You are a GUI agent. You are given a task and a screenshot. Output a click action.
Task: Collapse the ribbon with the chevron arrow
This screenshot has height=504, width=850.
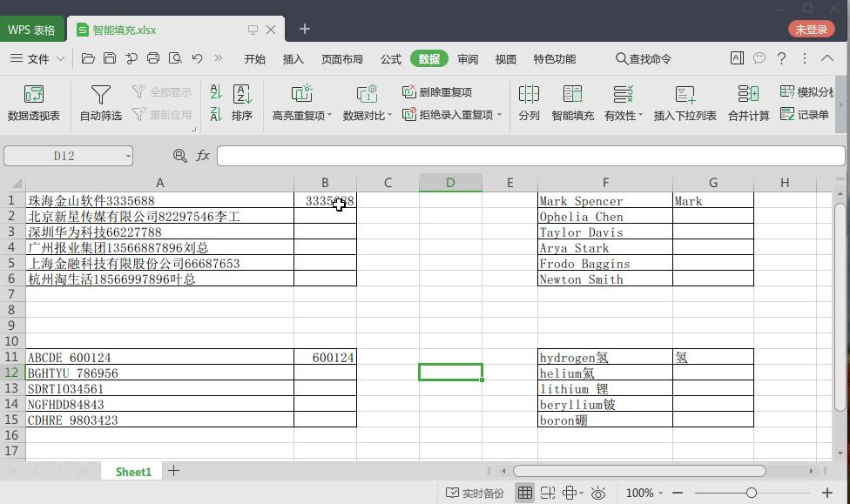click(x=827, y=58)
